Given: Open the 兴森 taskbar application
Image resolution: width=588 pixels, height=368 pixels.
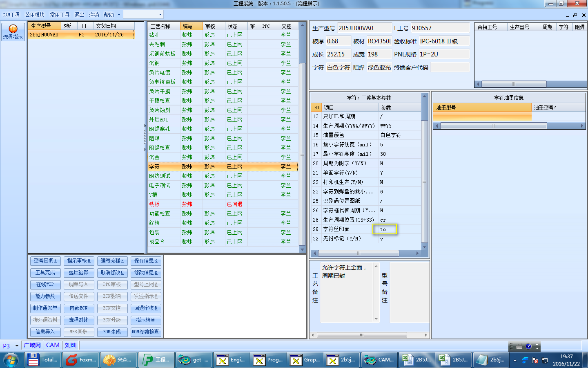Looking at the screenshot, I should click(x=118, y=360).
